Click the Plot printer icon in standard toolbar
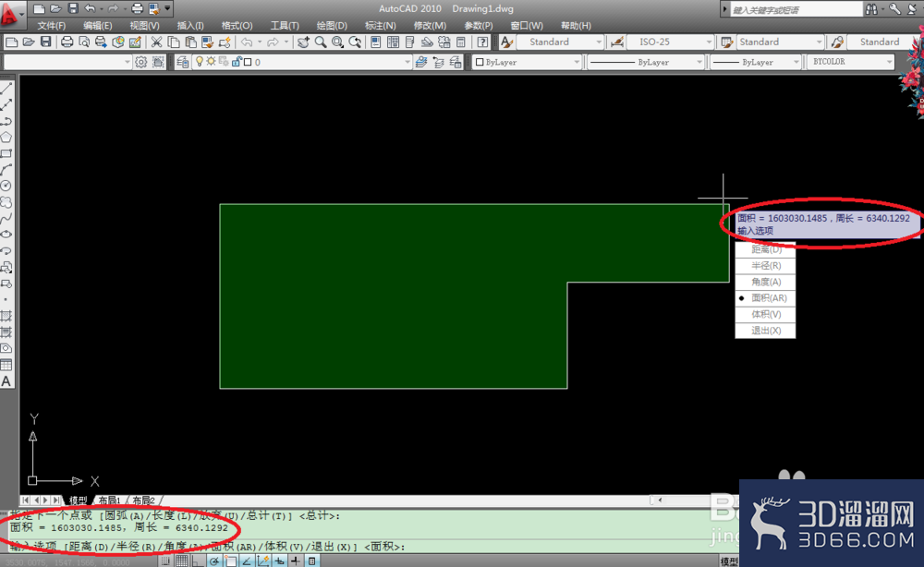924x567 pixels. pos(67,42)
